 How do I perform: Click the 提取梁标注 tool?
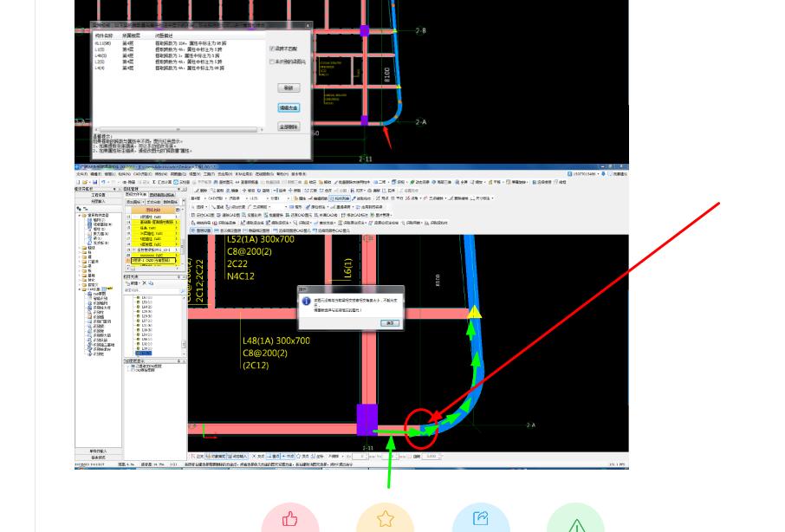[x=277, y=223]
